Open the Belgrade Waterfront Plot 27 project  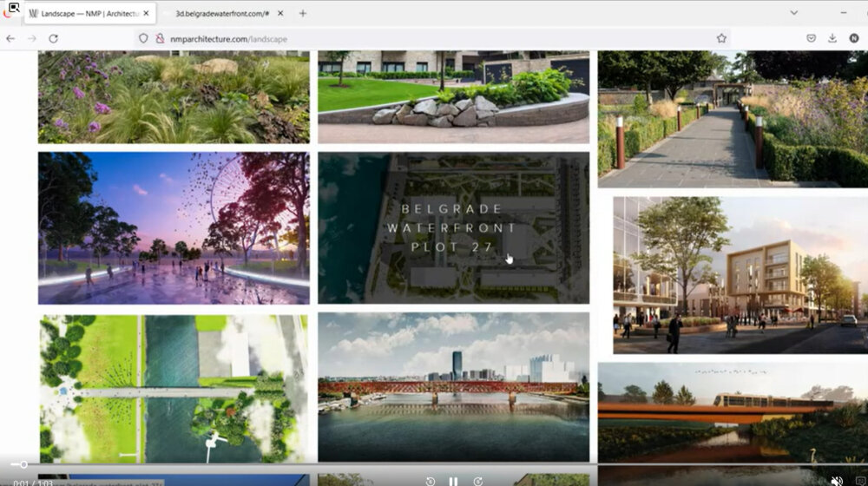453,228
